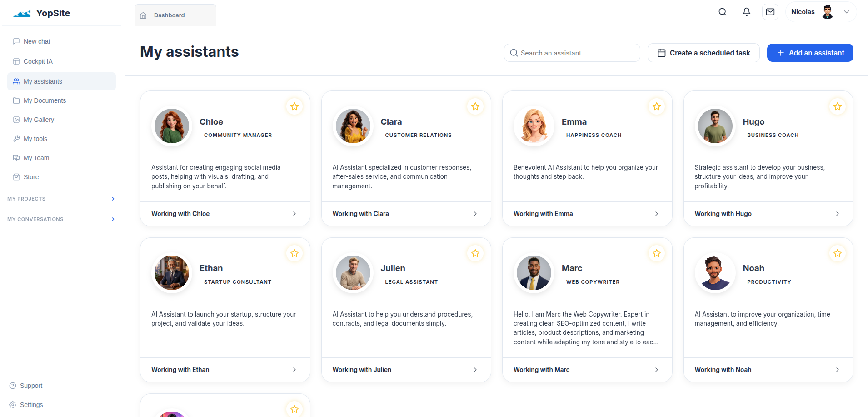Open the Nicolas user account dropdown

point(821,12)
